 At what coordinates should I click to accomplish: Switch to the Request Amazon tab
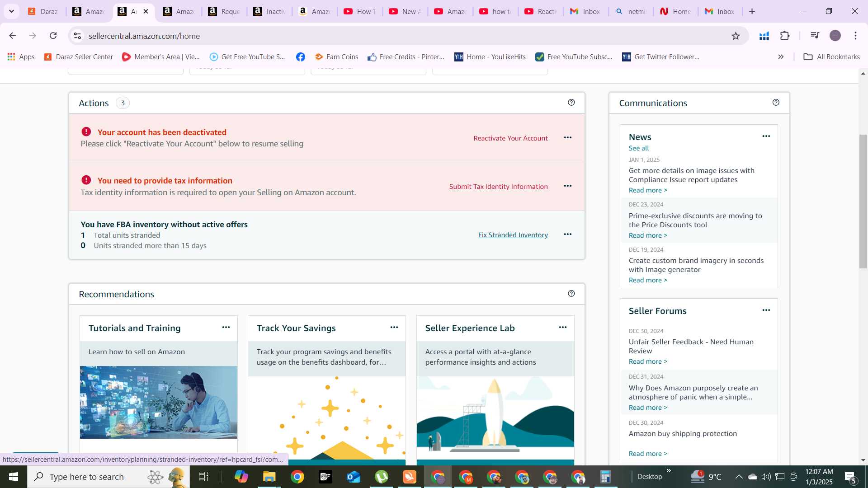pyautogui.click(x=224, y=11)
